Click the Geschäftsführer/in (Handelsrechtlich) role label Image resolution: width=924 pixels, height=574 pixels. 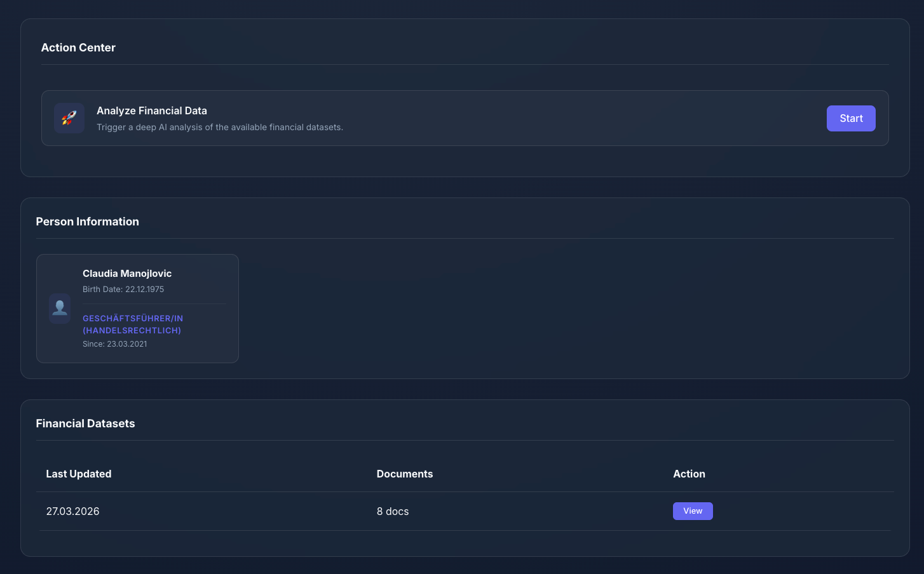[133, 324]
